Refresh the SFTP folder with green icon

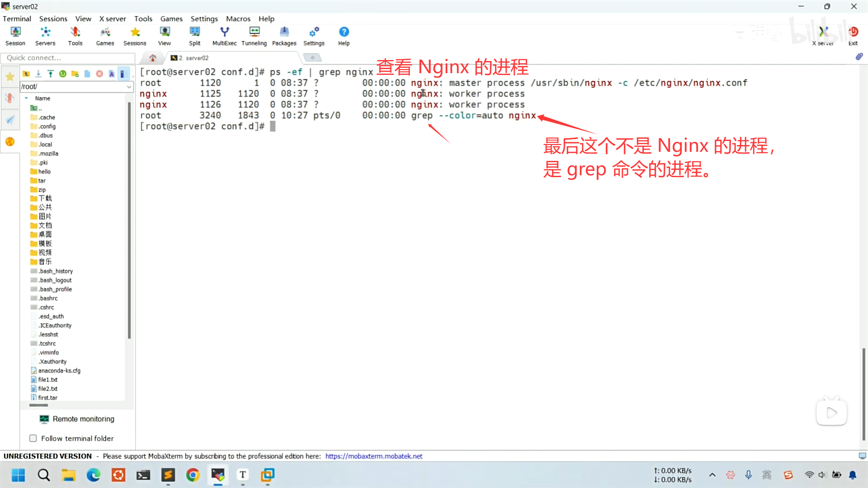63,74
